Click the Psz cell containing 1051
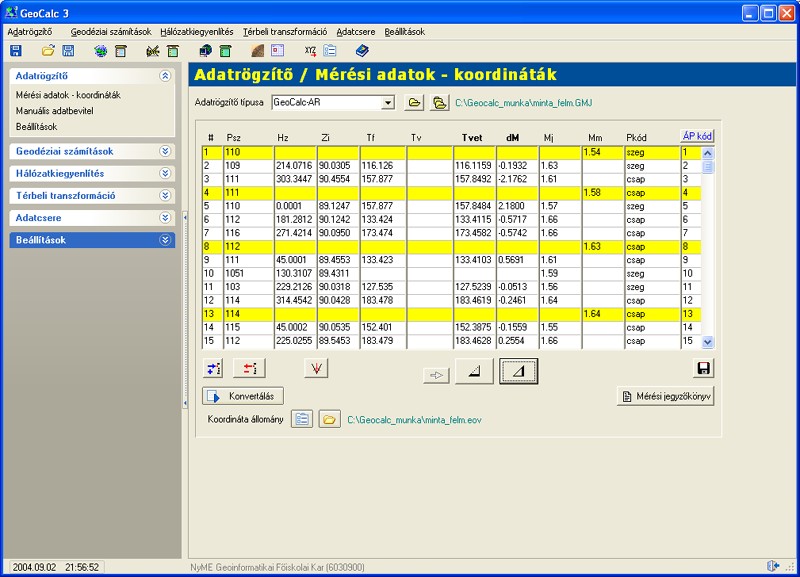Image resolution: width=800 pixels, height=577 pixels. 248,273
